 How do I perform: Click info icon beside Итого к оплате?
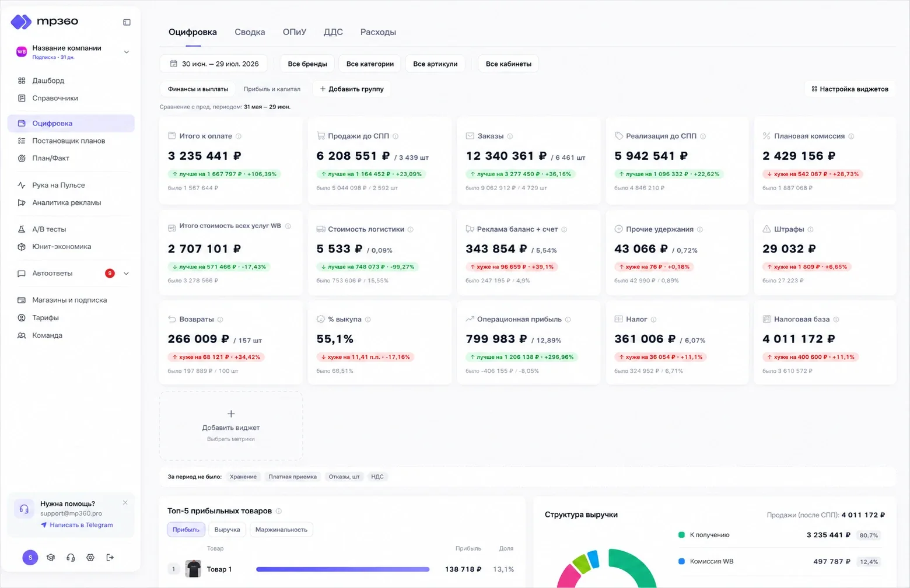239,136
